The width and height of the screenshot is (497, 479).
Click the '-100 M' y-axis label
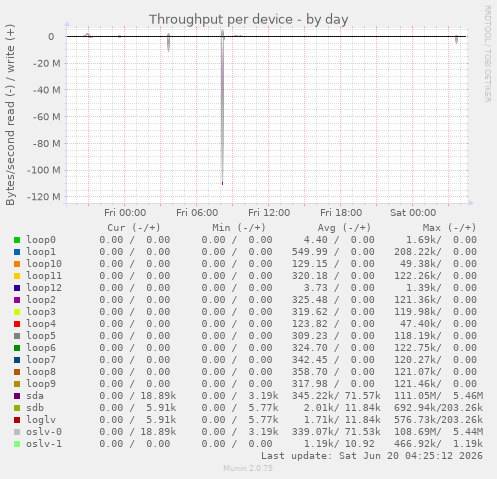click(x=44, y=170)
